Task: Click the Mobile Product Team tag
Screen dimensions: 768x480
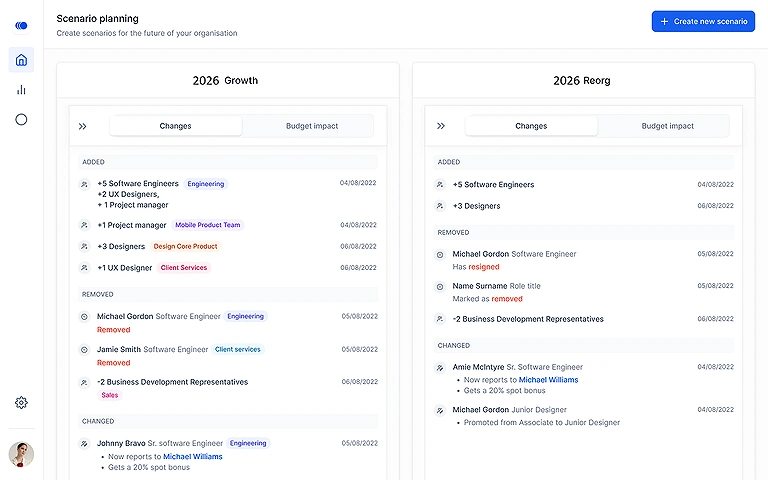Action: tap(208, 225)
